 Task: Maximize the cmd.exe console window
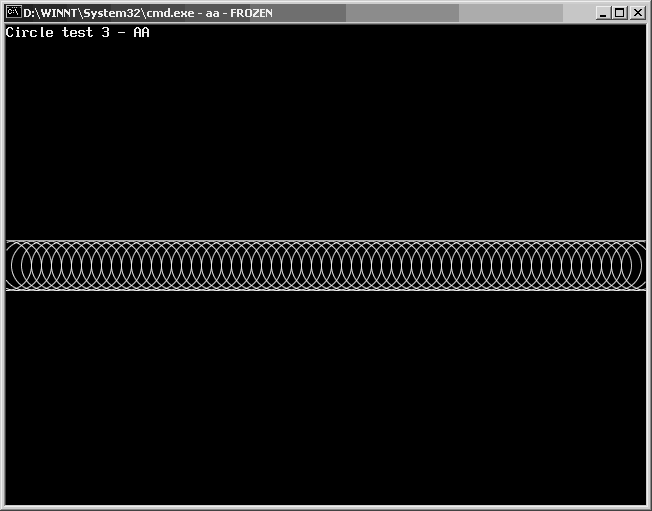coord(619,13)
